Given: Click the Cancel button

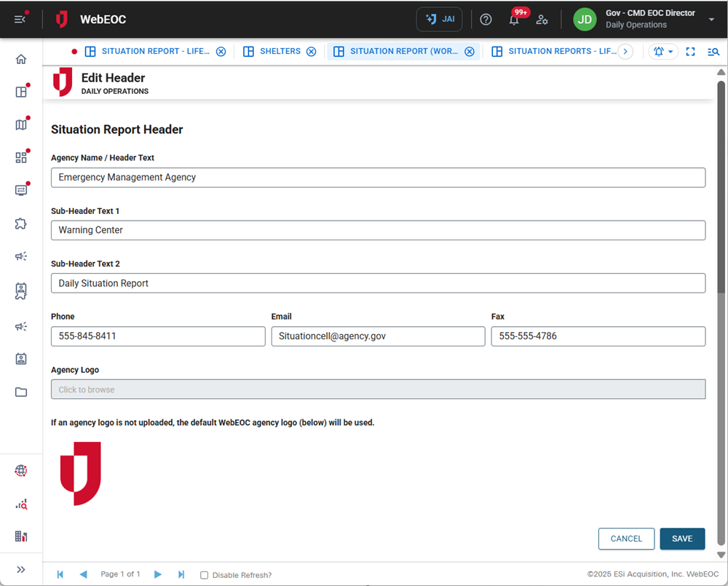Looking at the screenshot, I should 626,539.
